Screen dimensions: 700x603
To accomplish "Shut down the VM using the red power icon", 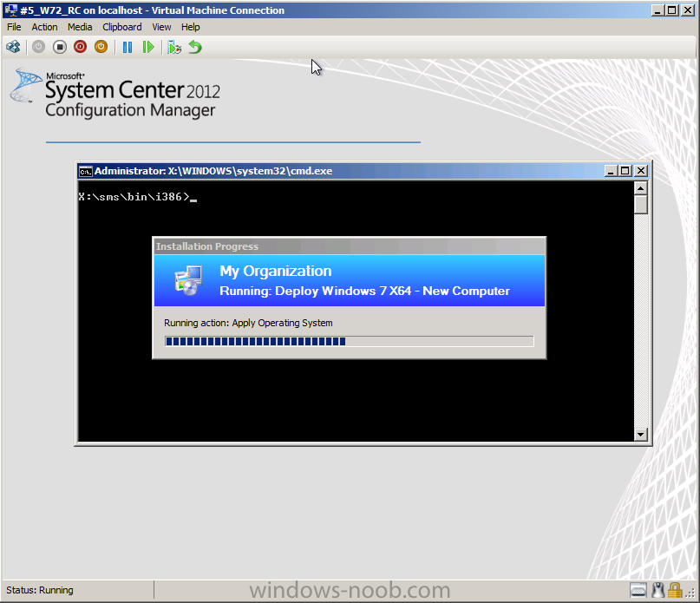I will (x=81, y=47).
